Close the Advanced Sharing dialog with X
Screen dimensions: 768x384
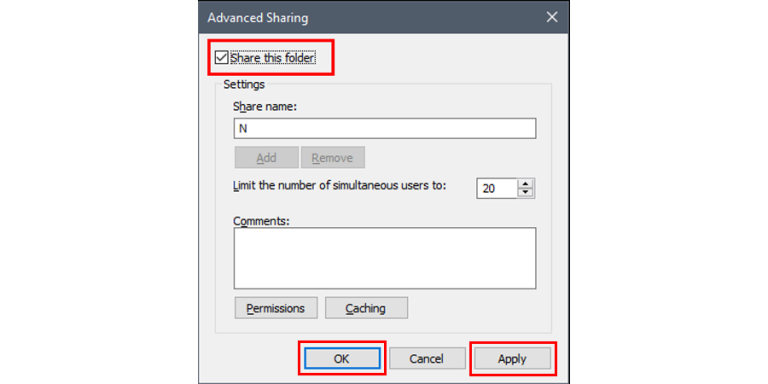pyautogui.click(x=552, y=18)
